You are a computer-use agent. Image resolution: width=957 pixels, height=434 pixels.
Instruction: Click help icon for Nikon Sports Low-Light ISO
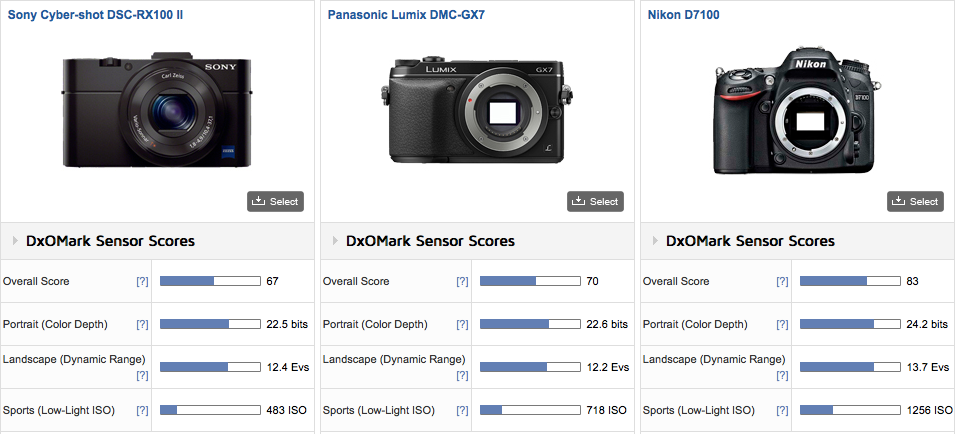coord(782,411)
